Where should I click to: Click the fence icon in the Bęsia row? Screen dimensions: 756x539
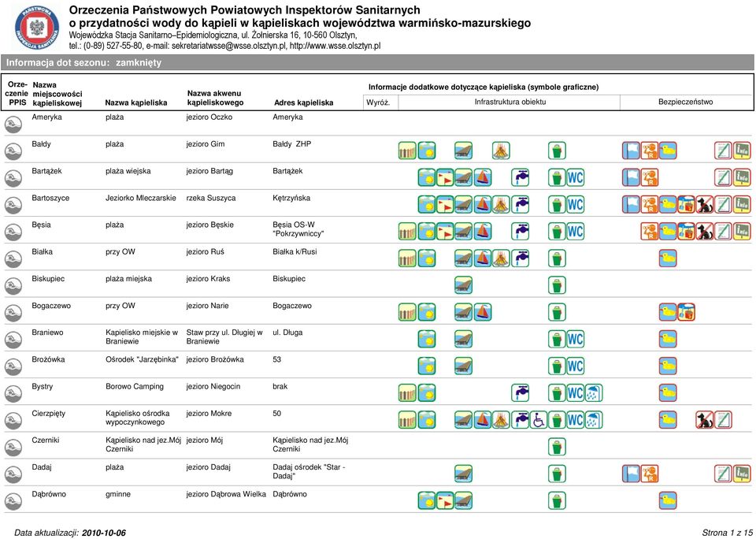coord(407,232)
